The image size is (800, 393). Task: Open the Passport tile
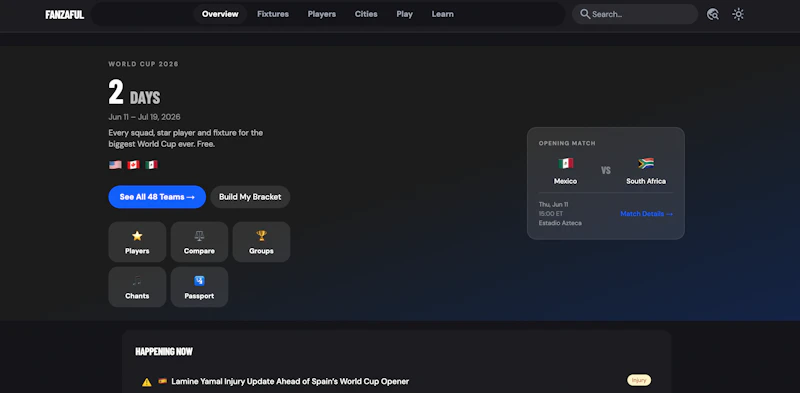(x=199, y=287)
